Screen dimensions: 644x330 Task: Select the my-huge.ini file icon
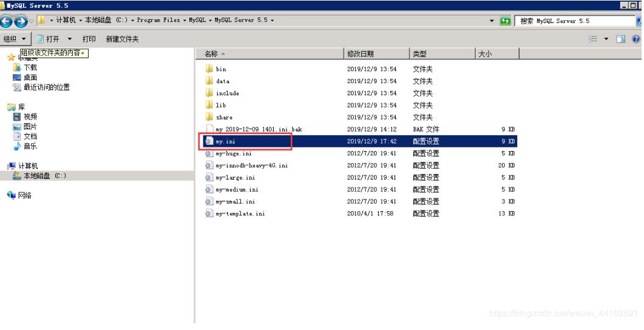point(209,153)
